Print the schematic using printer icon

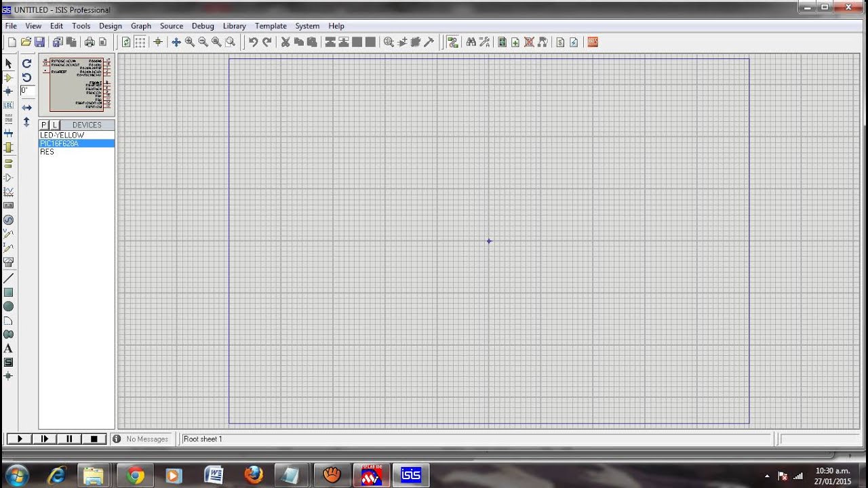coord(90,42)
